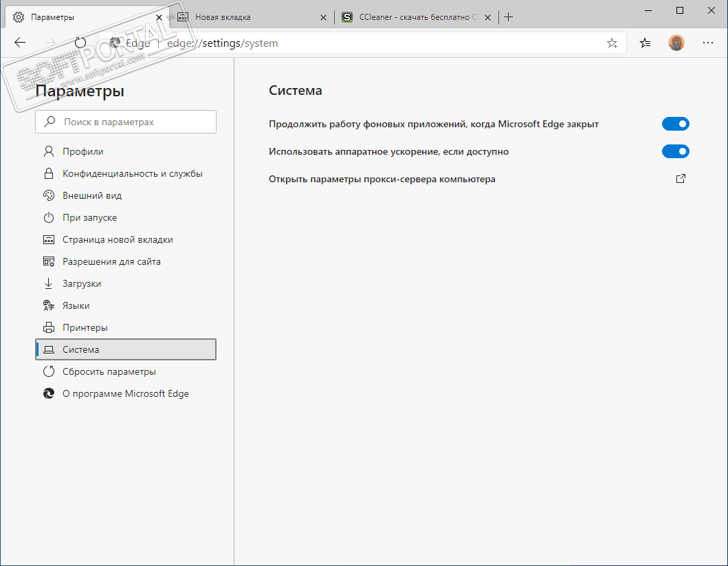Viewport: 728px width, 566px height.
Task: Open Внешний вид settings
Action: 126,195
